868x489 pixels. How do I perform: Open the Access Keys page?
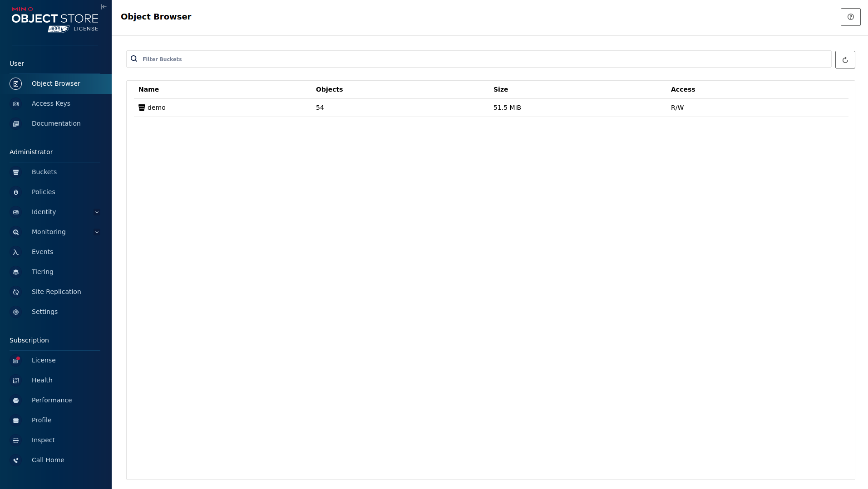51,103
